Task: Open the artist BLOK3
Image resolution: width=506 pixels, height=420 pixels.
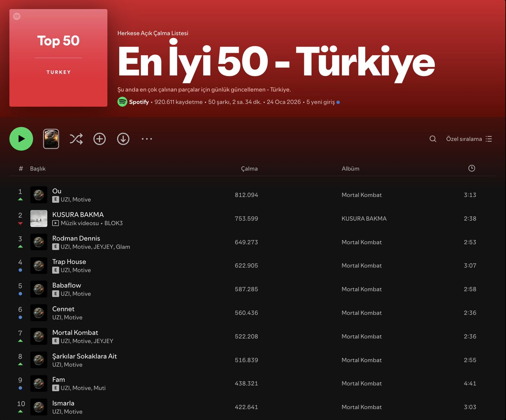Action: click(x=113, y=223)
